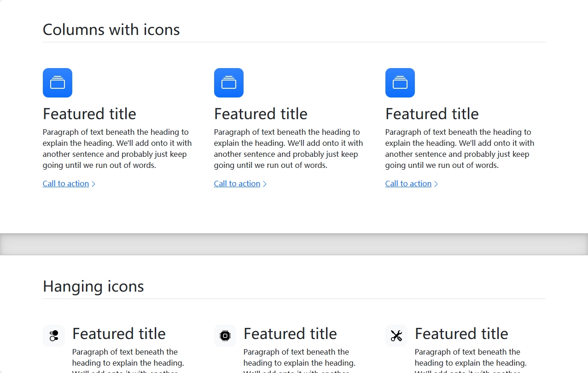Click the Featured title beside the toggles icon
588x373 pixels.
[x=119, y=333]
